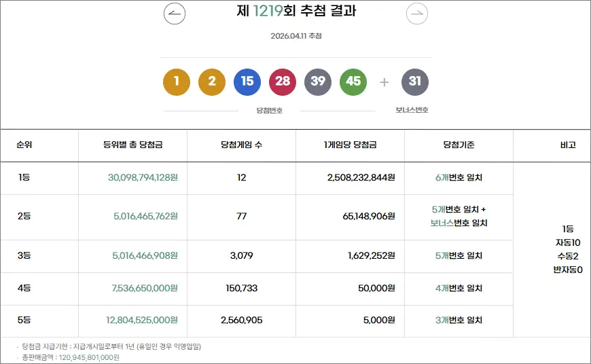Click the 당첨기준 column header
The width and height of the screenshot is (591, 364).
[x=459, y=145]
